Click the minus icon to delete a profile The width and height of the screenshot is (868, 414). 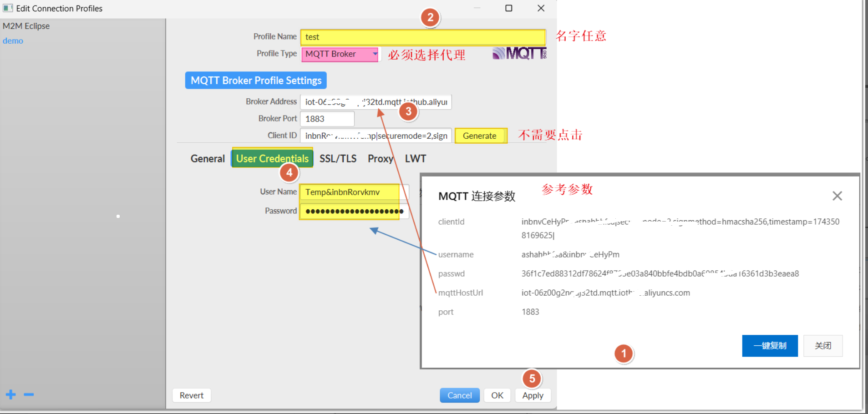point(28,394)
